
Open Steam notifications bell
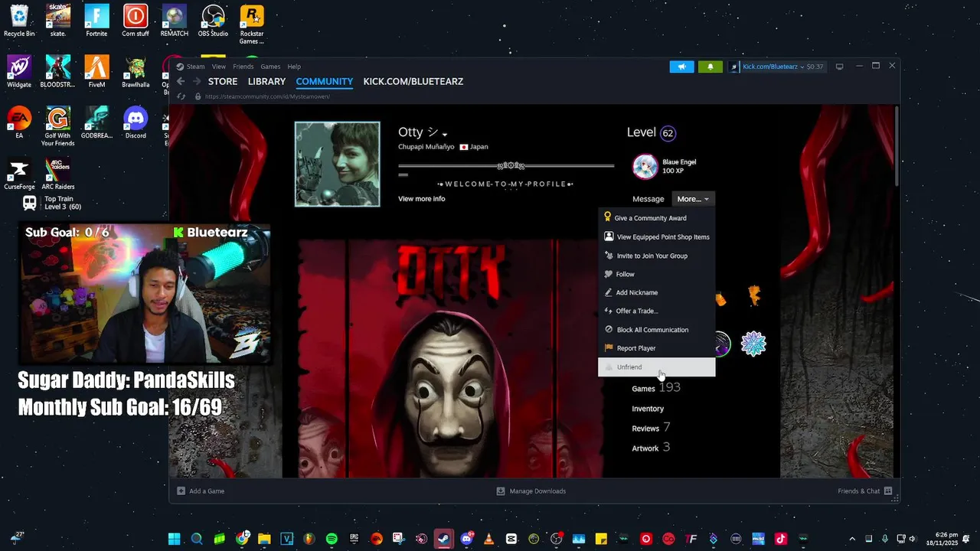coord(710,67)
